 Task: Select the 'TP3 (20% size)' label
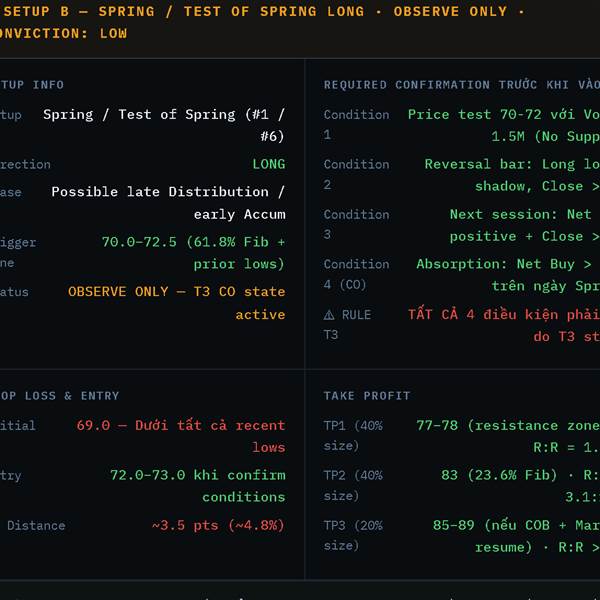[353, 535]
